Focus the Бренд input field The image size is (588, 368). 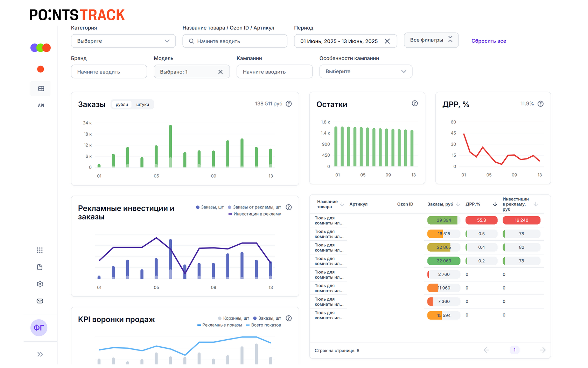click(x=109, y=71)
